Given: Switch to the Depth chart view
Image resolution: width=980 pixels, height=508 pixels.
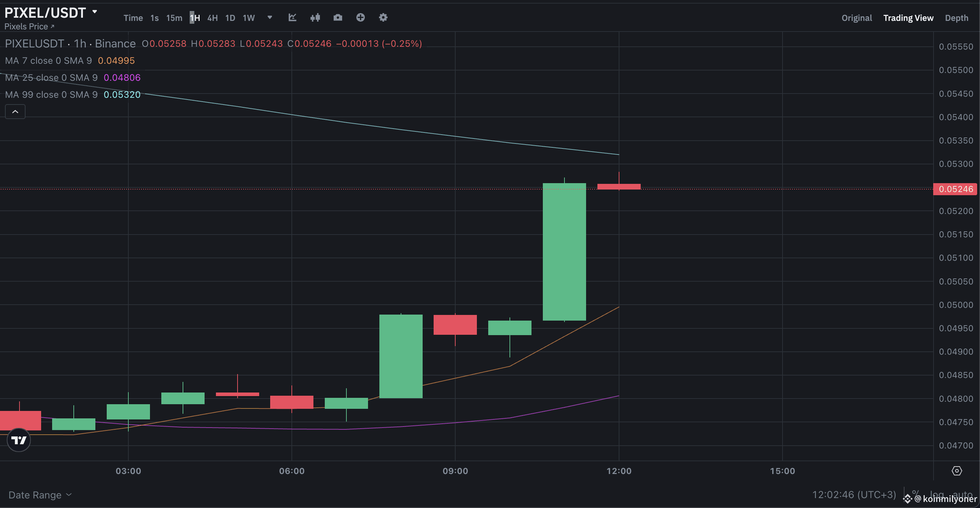Looking at the screenshot, I should point(957,17).
